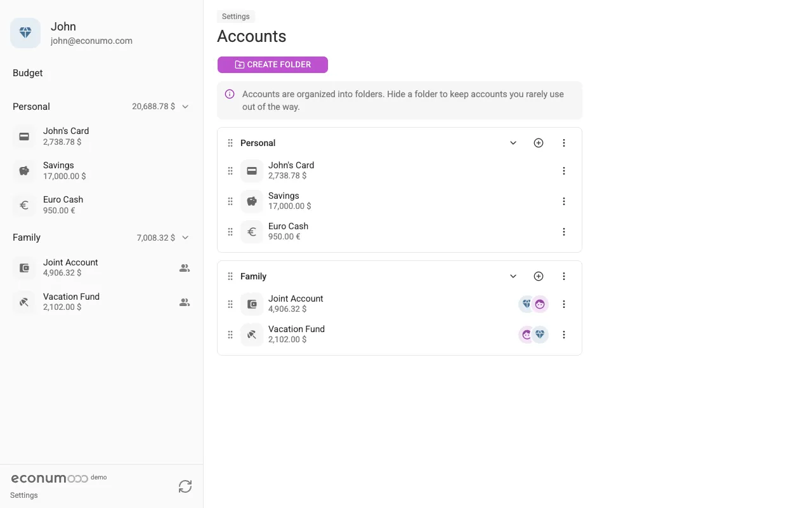
Task: Add an account to Family folder
Action: click(539, 276)
